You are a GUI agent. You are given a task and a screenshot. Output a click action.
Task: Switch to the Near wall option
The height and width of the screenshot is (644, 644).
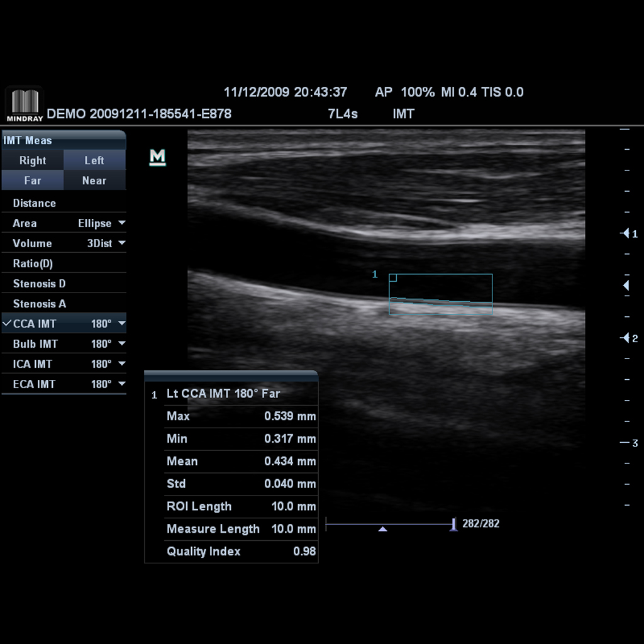click(x=94, y=180)
